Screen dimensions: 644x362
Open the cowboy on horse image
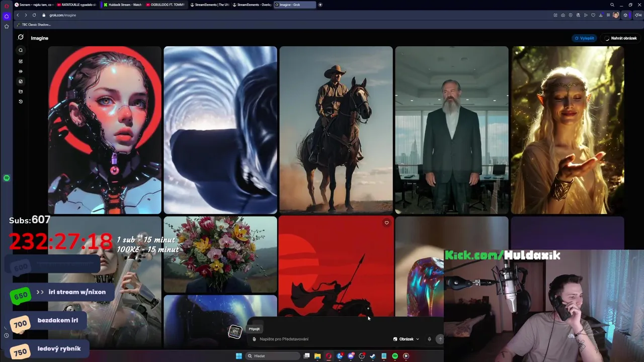coord(336,130)
